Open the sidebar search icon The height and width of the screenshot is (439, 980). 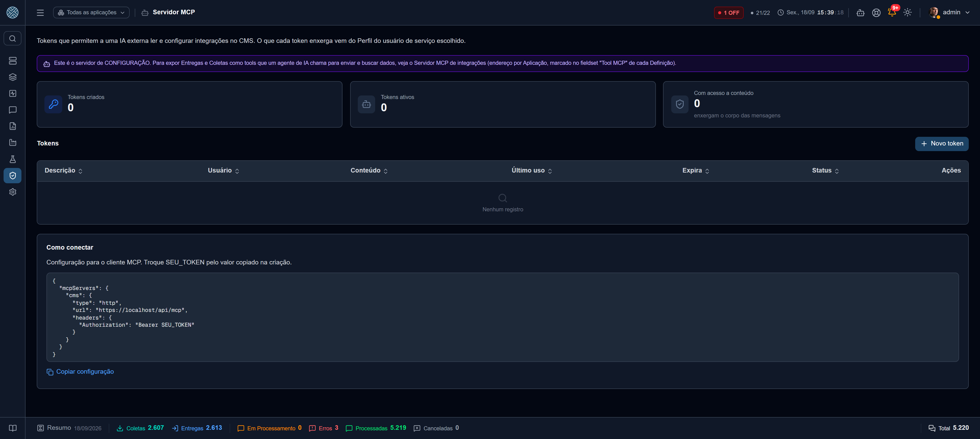(13, 39)
